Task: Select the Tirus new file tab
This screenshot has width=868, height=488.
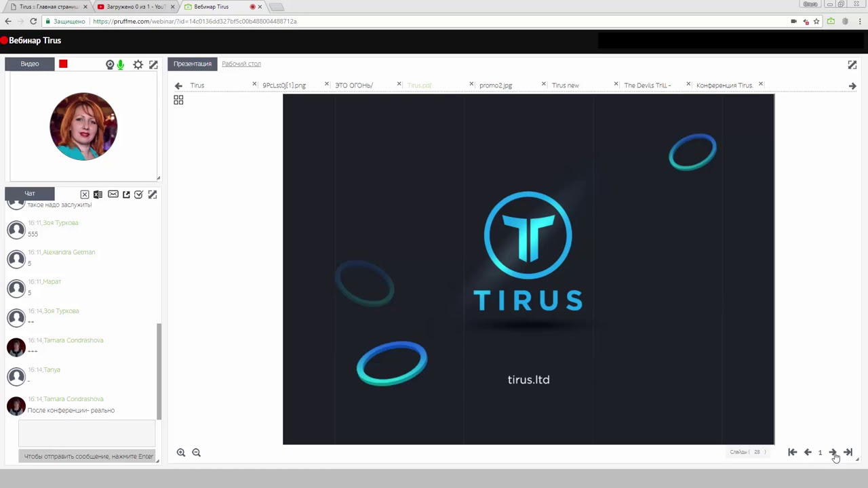Action: pyautogui.click(x=566, y=85)
